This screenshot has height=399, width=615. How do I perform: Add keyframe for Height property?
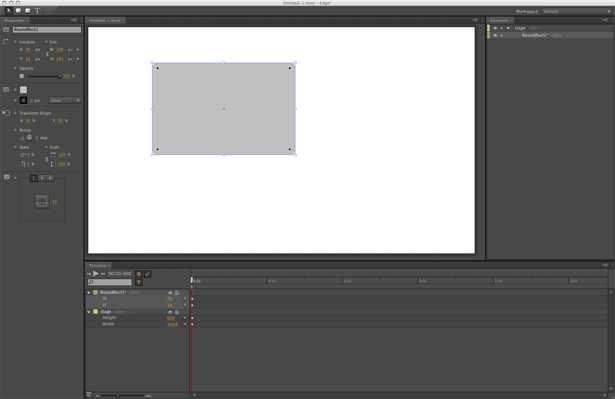pyautogui.click(x=185, y=318)
